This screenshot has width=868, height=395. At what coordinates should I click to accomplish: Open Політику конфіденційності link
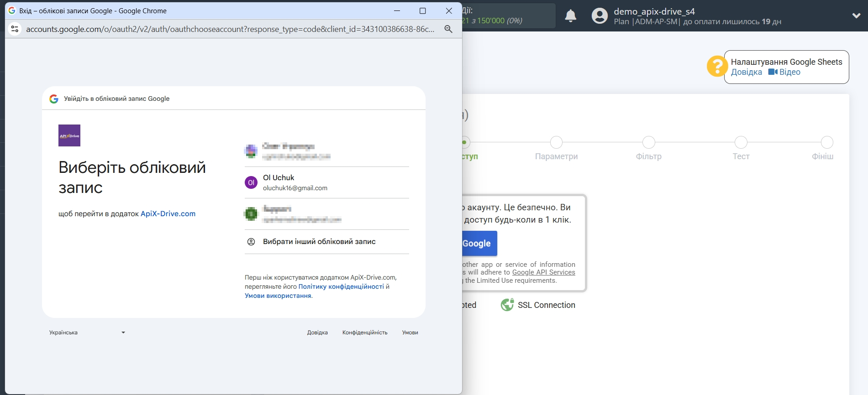pyautogui.click(x=341, y=286)
